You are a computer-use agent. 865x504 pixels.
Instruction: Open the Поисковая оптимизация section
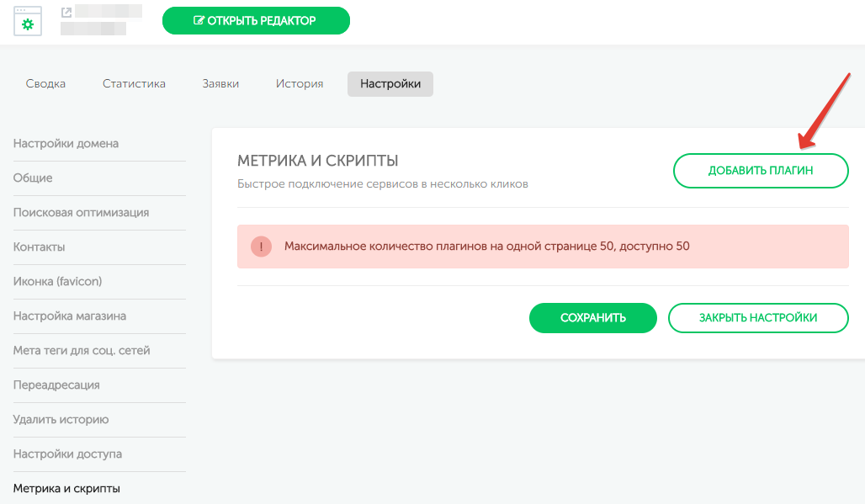(81, 213)
